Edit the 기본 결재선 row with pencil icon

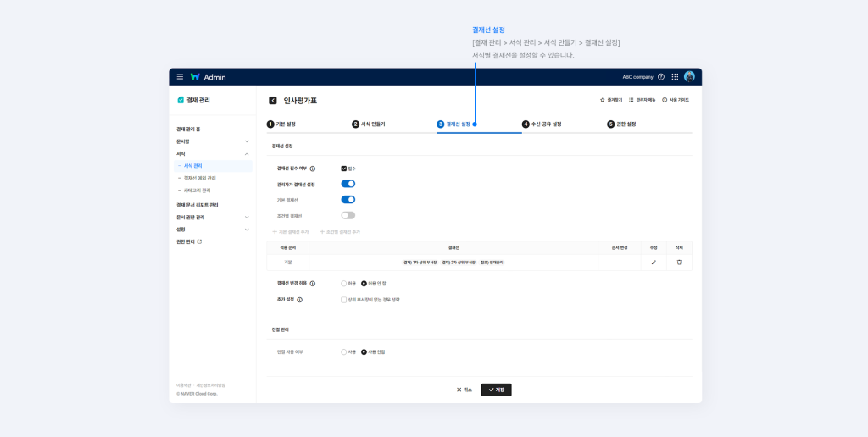[654, 263]
